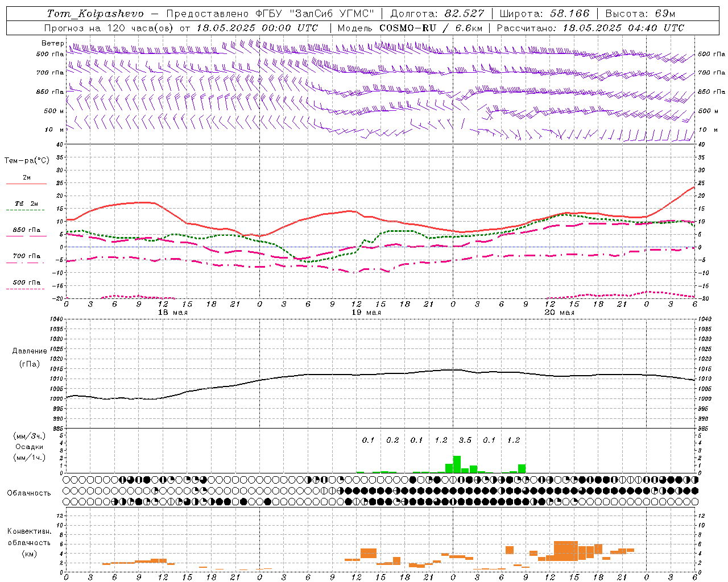Image resolution: width=728 pixels, height=582 pixels.
Task: Click the Tom_Kolpashevo station title
Action: click(x=95, y=13)
